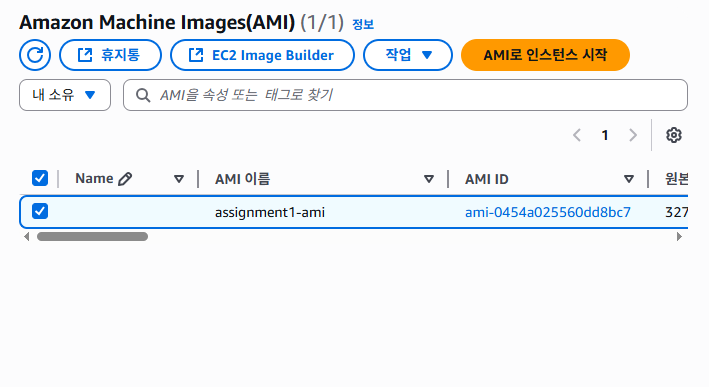The width and height of the screenshot is (709, 387).
Task: Open the ami-0454a025560dd8bc7 link
Action: pyautogui.click(x=548, y=212)
